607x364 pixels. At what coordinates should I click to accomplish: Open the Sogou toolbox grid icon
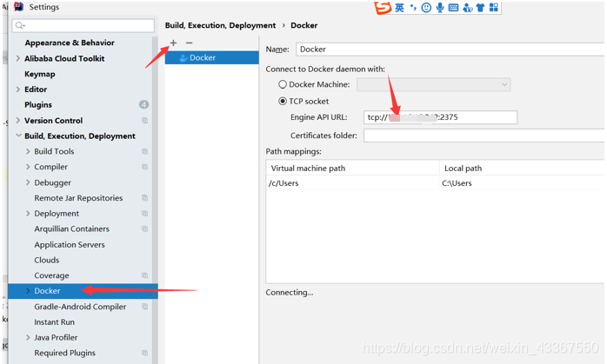[494, 7]
